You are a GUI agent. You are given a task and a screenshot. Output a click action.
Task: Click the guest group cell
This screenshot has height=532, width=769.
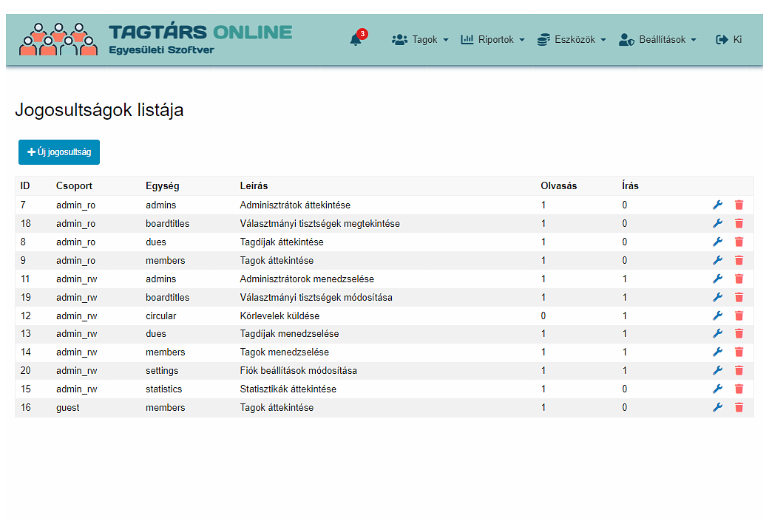68,408
